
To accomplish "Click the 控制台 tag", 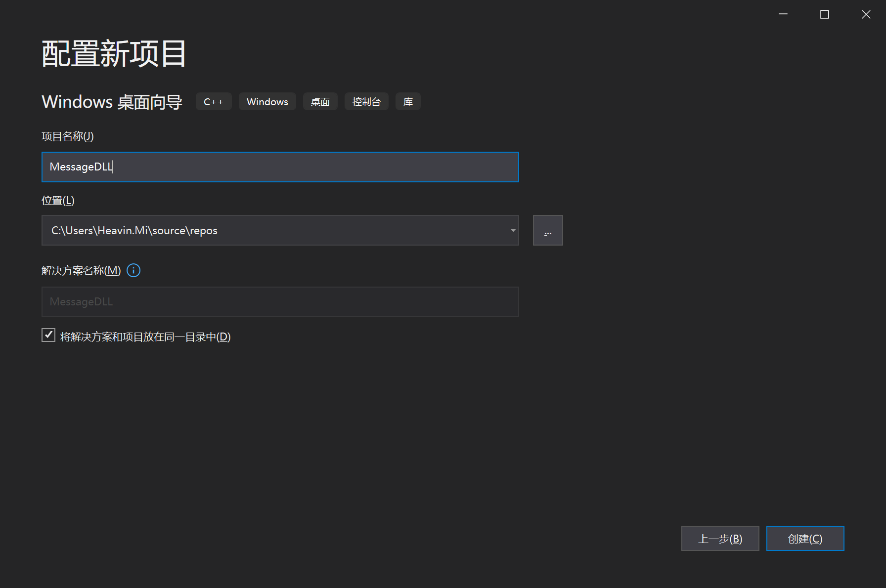I will point(366,102).
